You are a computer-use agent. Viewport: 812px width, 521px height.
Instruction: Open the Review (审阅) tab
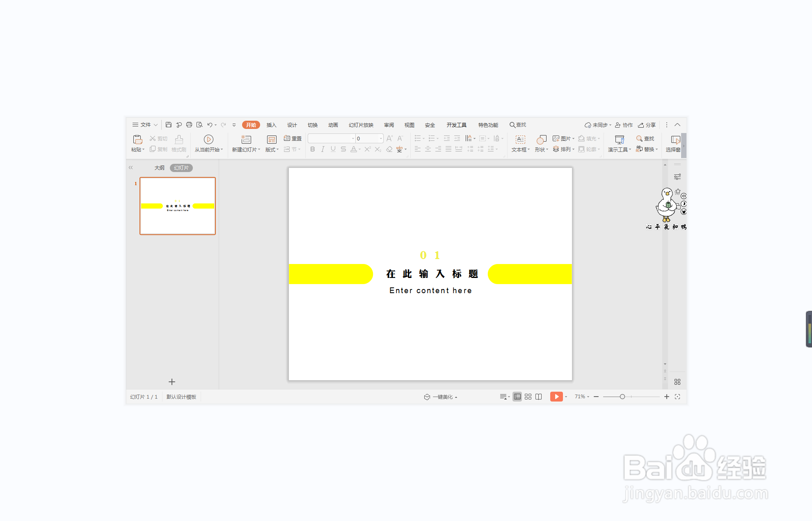[389, 125]
